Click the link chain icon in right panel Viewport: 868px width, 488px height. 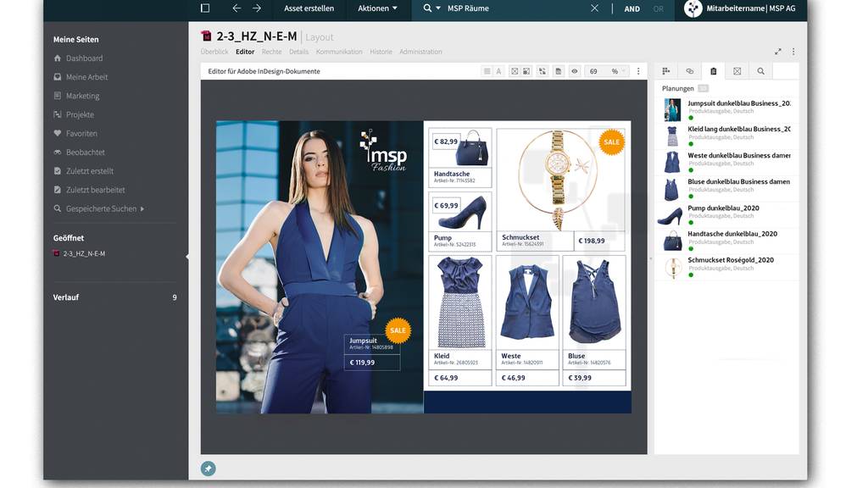[689, 71]
